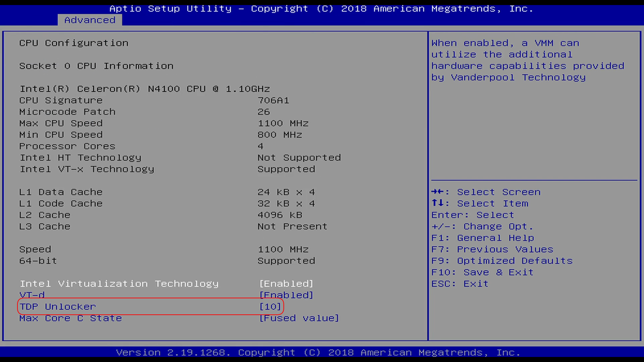644x362 pixels.
Task: Select Max Core C State option
Action: point(70,318)
